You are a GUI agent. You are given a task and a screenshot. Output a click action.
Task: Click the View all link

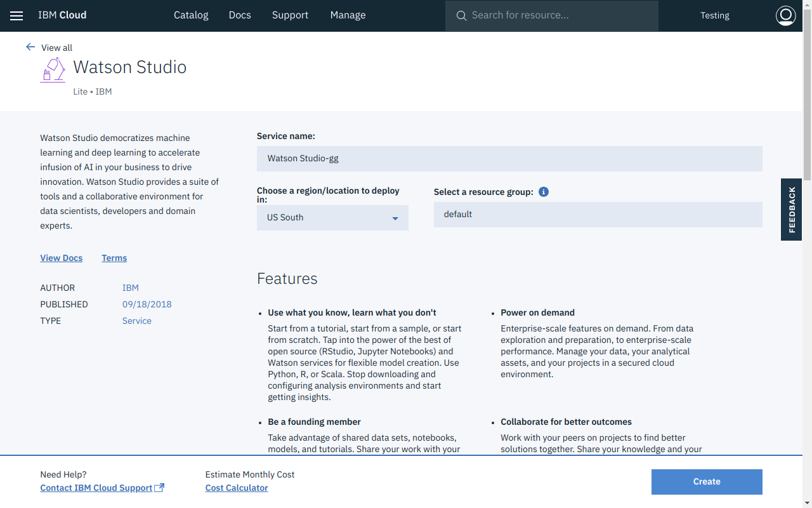57,48
